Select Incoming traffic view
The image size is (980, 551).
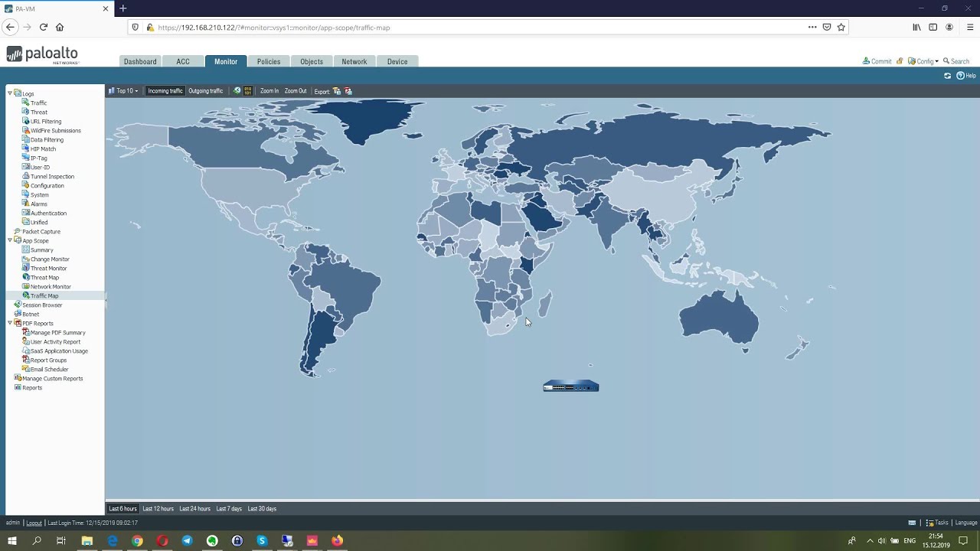pyautogui.click(x=165, y=91)
